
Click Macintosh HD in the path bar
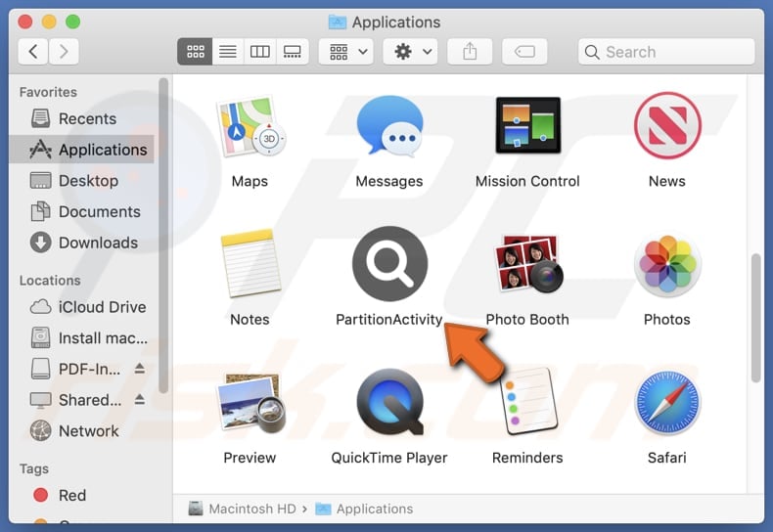click(243, 509)
